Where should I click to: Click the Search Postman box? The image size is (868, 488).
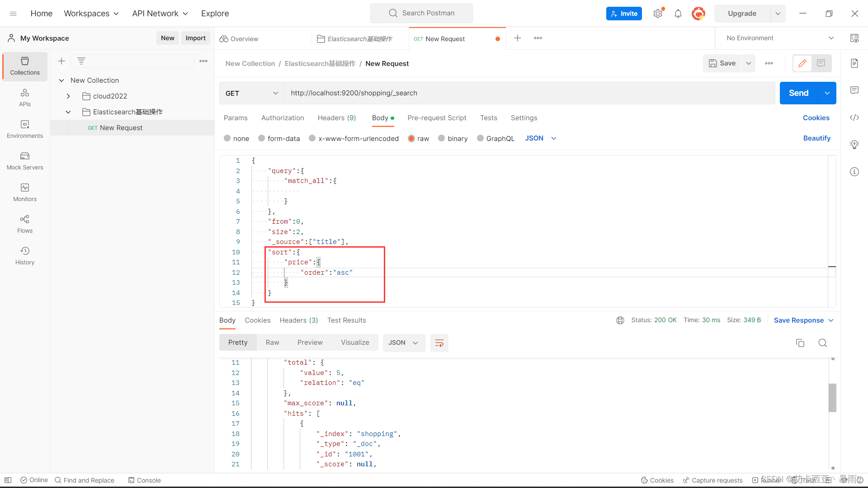pyautogui.click(x=421, y=13)
